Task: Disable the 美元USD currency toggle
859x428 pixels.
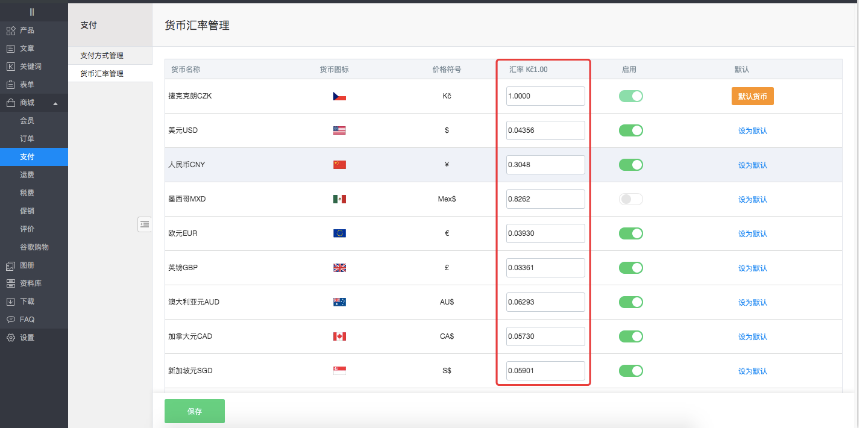Action: click(x=630, y=130)
